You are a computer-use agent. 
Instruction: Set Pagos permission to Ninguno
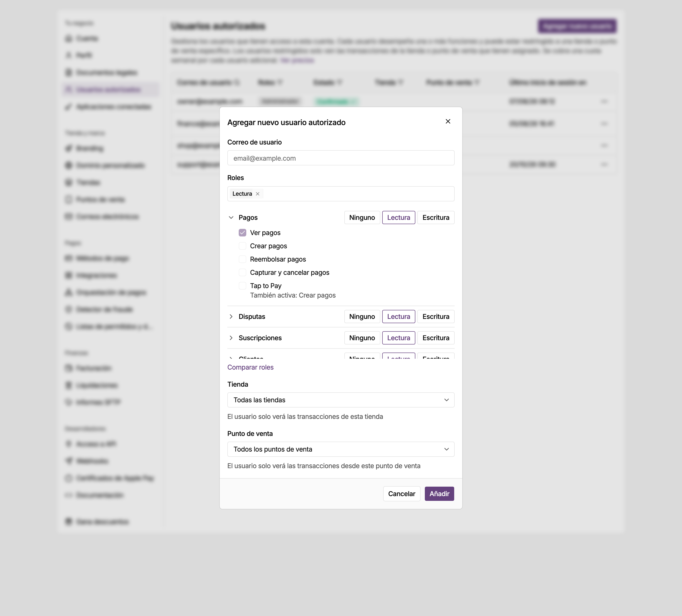(x=362, y=218)
